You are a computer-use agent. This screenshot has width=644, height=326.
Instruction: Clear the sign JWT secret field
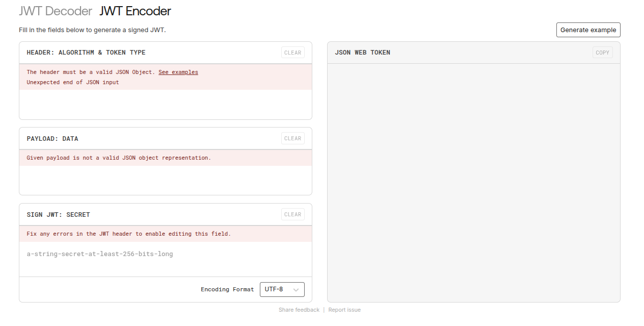click(x=292, y=214)
